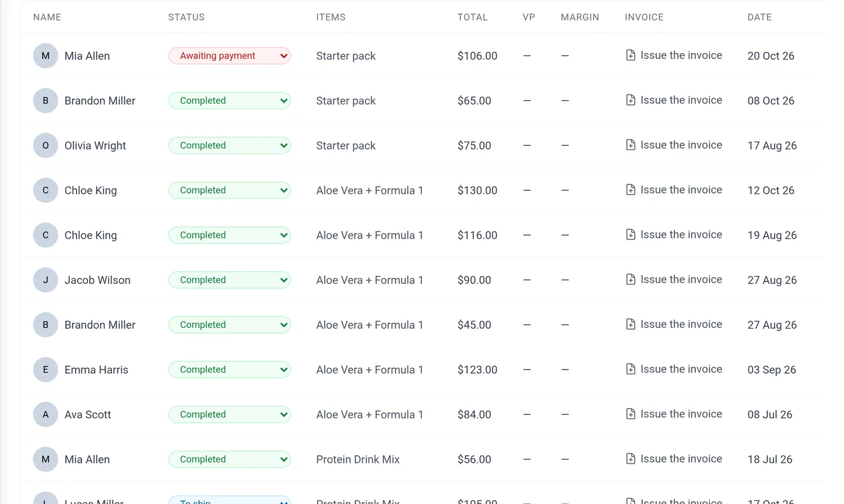Click 'Issue the invoice' for the 03 Sep 26 order
This screenshot has width=844, height=504.
[x=681, y=369]
